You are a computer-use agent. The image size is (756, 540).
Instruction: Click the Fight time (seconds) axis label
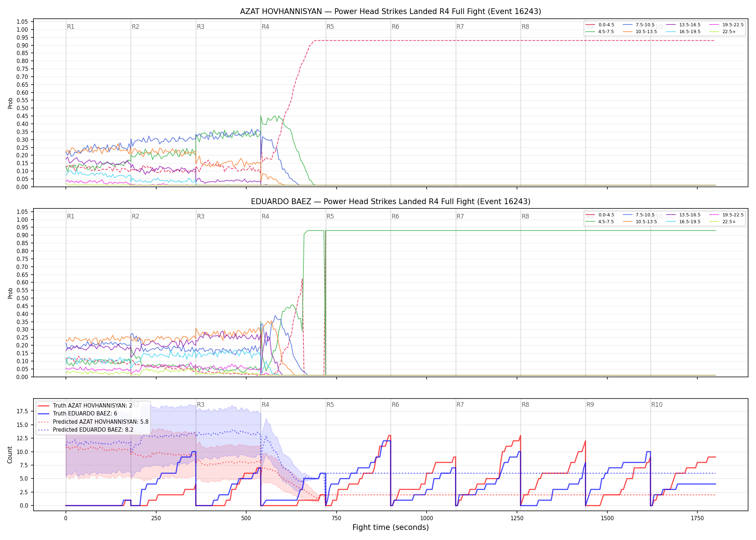391,527
